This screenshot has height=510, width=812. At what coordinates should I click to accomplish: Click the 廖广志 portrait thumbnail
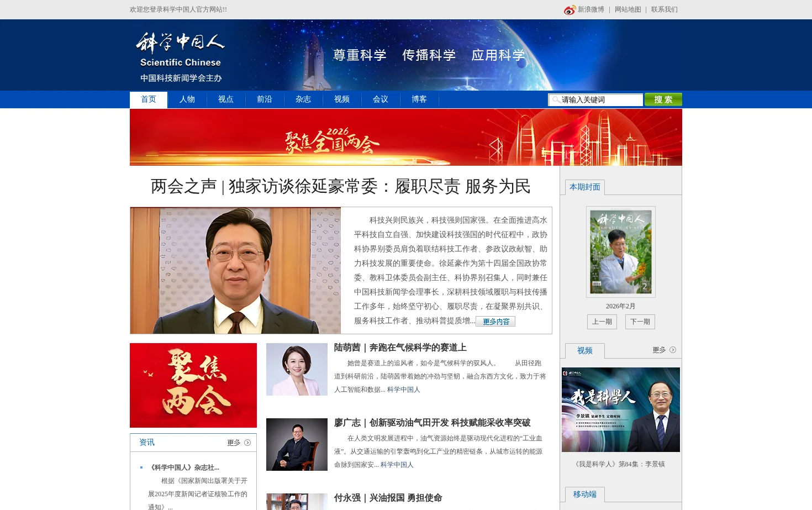[x=297, y=444]
